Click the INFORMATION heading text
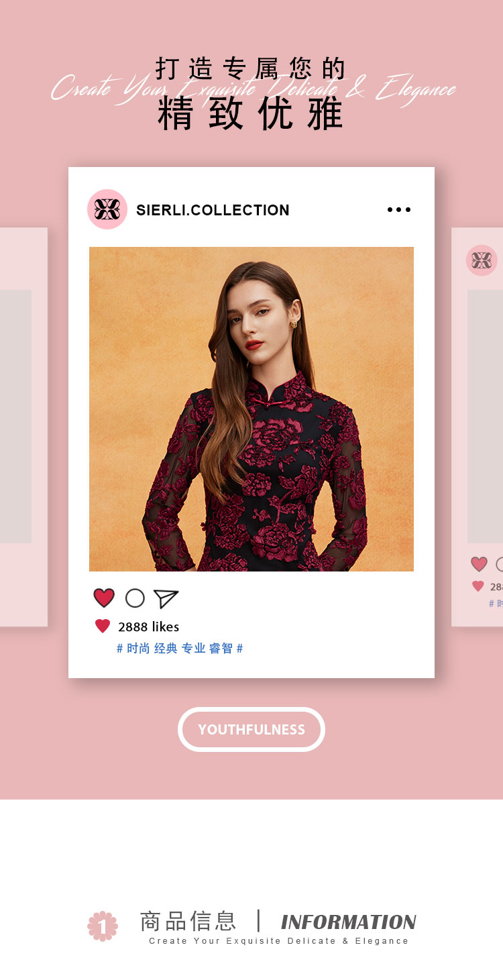 click(x=349, y=922)
